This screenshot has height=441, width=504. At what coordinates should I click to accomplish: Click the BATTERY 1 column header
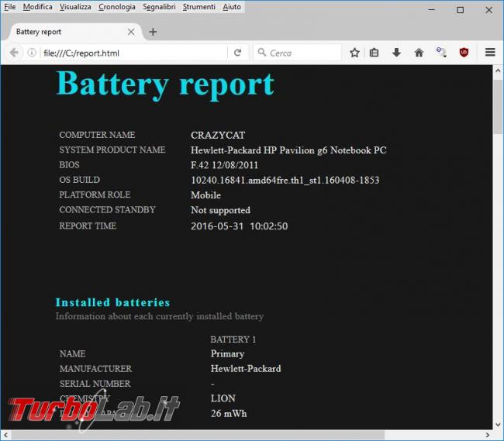pyautogui.click(x=233, y=339)
